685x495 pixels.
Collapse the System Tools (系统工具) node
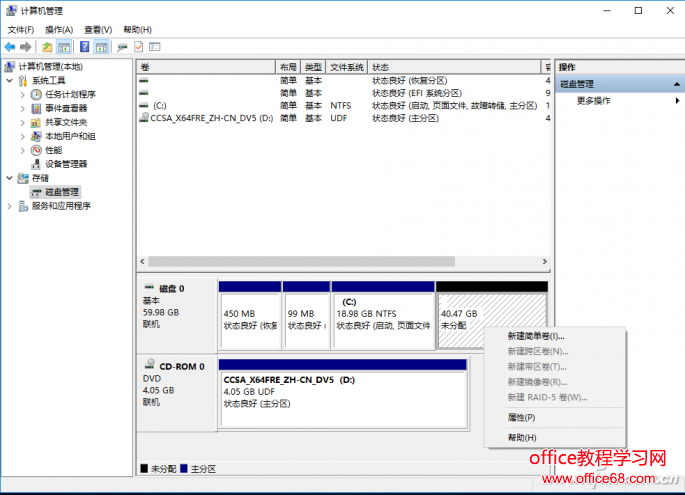[10, 80]
